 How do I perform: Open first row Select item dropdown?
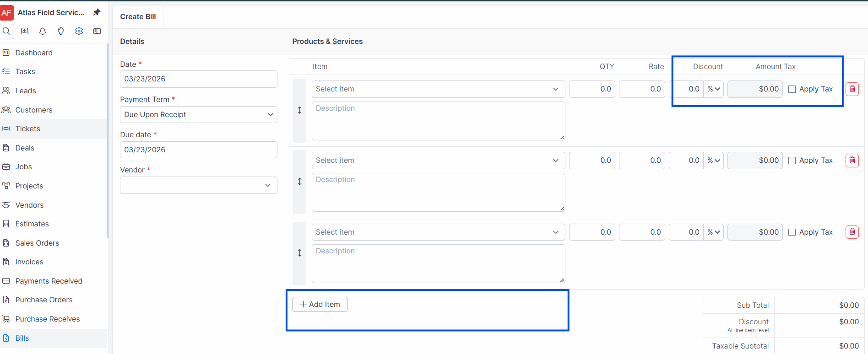[x=438, y=89]
